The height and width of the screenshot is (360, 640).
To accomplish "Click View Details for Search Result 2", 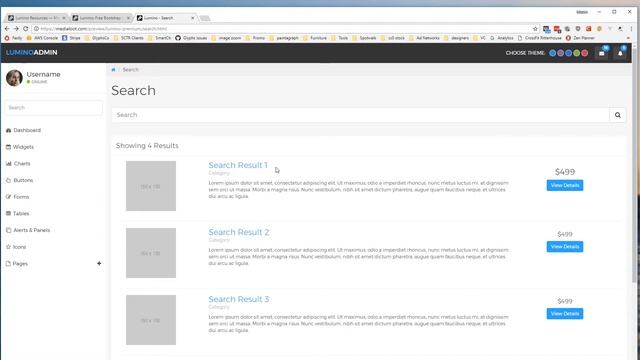I will click(565, 247).
